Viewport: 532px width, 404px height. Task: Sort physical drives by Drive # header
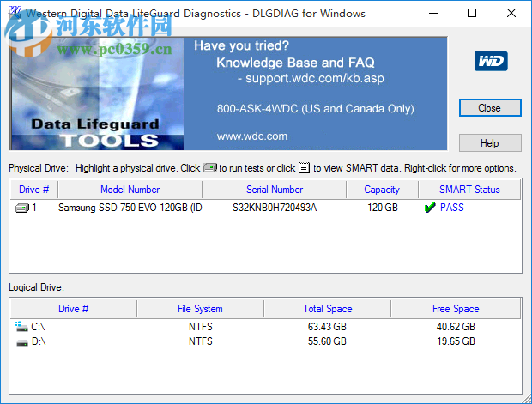pos(34,190)
